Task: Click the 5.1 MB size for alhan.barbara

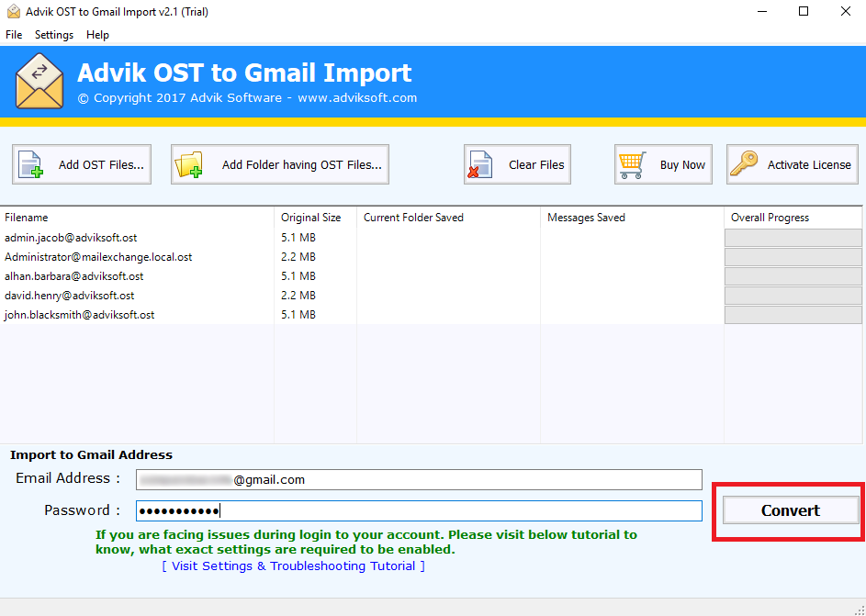Action: point(298,276)
